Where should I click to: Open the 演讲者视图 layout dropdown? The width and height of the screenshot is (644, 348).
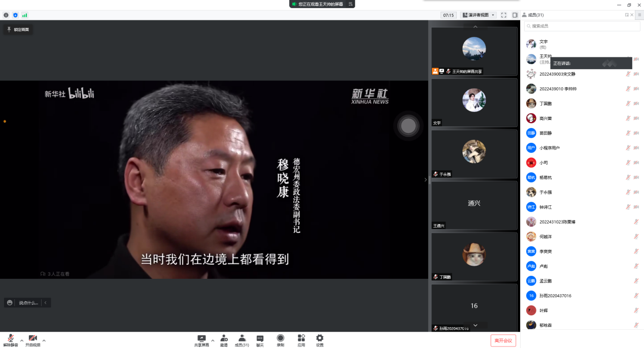[x=478, y=15]
